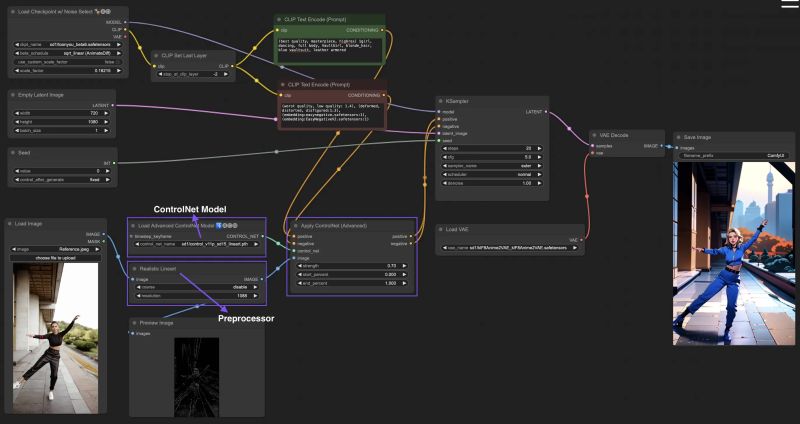
Task: Increase height value with right arrow
Action: point(106,122)
